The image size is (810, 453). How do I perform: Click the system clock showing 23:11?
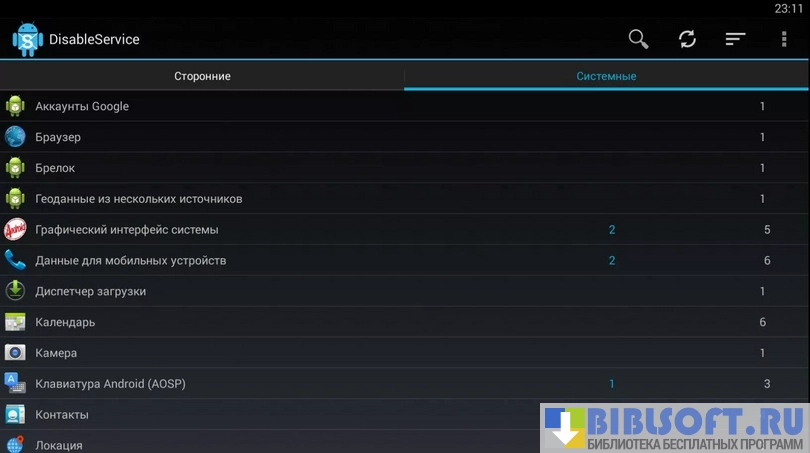pyautogui.click(x=788, y=8)
